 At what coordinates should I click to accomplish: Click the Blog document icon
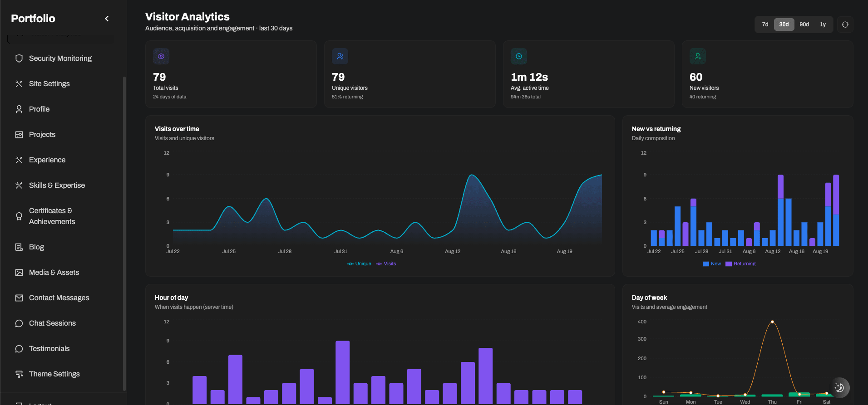pos(19,247)
